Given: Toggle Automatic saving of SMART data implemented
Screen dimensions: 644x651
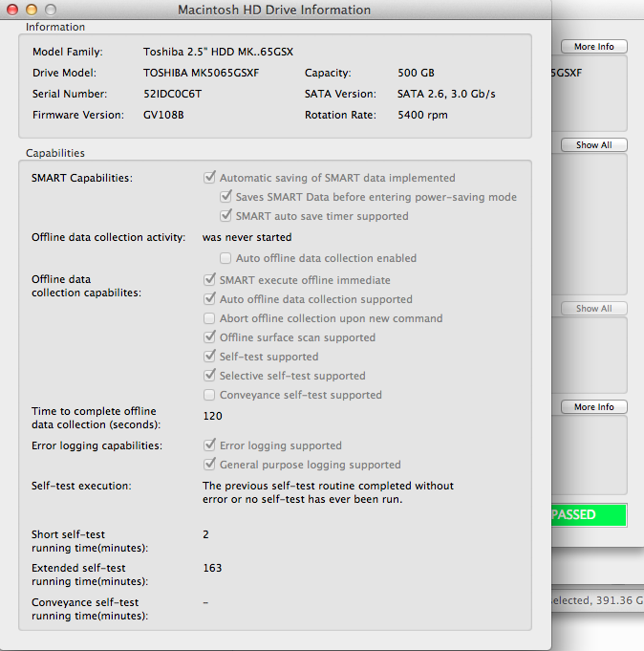Looking at the screenshot, I should pos(209,178).
